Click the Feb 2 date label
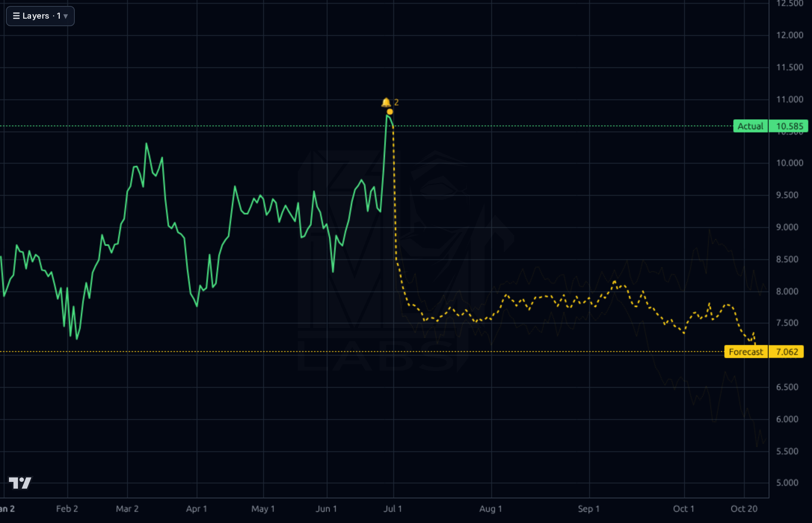This screenshot has height=523, width=812. (x=67, y=509)
